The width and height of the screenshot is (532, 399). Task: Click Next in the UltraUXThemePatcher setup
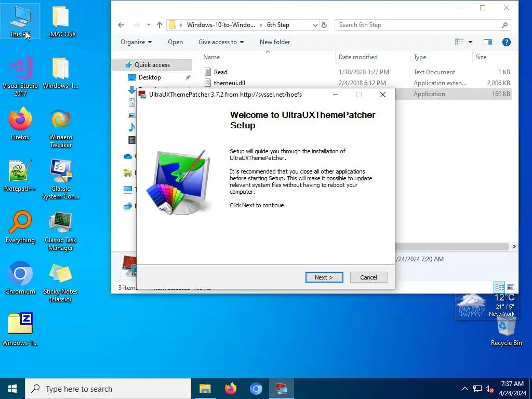click(324, 277)
